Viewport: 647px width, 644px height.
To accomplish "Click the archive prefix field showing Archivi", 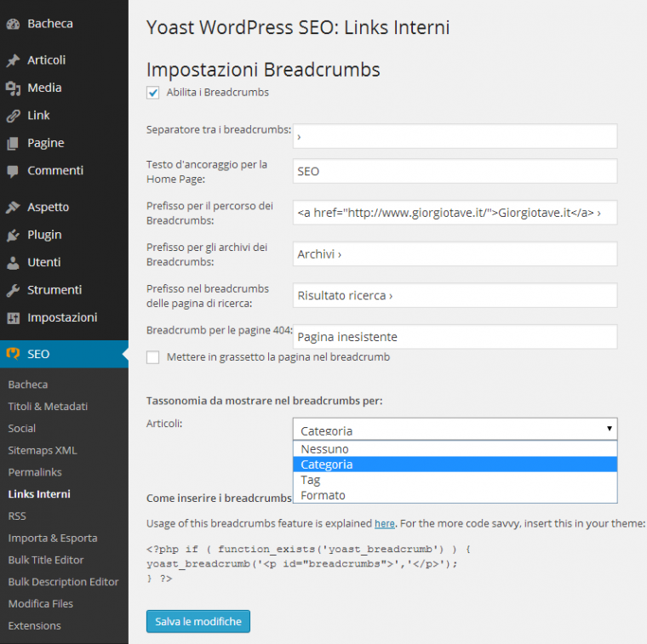I will click(455, 254).
